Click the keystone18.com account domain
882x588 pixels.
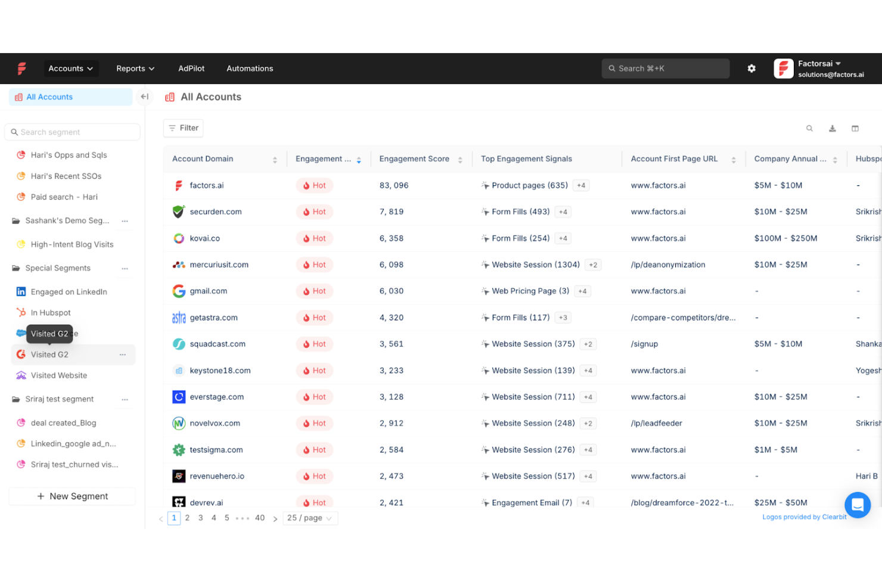coord(220,371)
